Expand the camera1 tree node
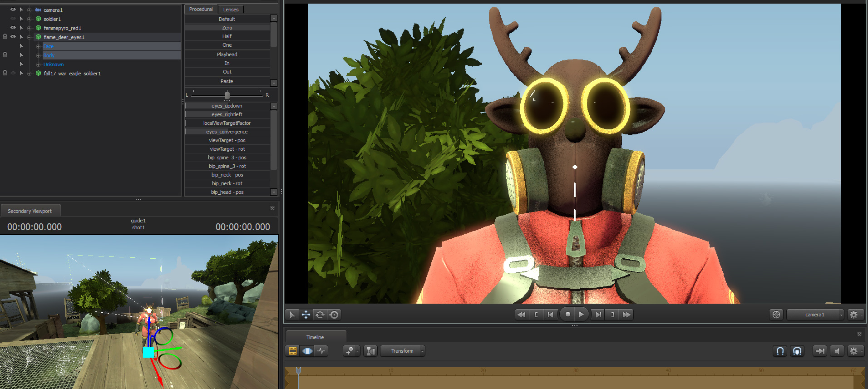This screenshot has height=389, width=868. click(30, 10)
